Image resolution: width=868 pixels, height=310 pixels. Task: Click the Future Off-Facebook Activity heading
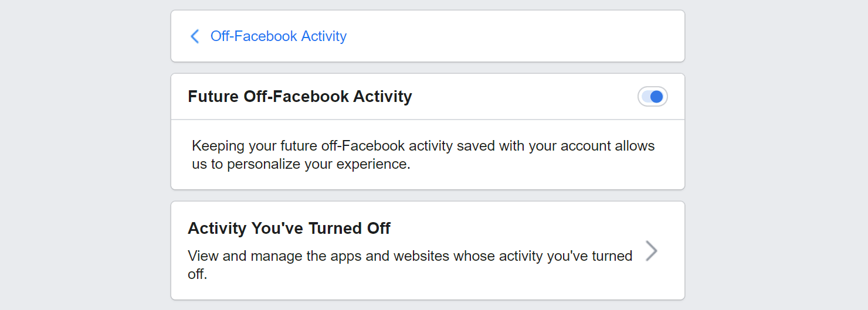click(300, 97)
